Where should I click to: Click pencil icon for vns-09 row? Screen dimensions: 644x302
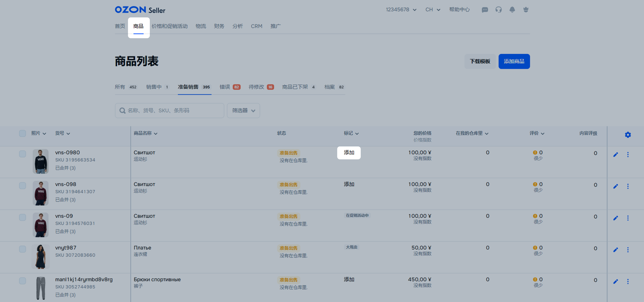tap(616, 218)
